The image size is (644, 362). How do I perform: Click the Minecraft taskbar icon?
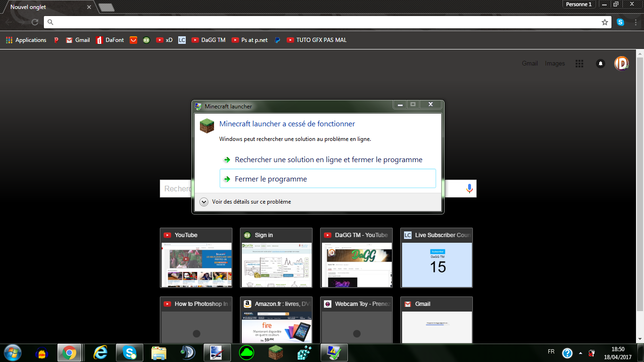(276, 353)
